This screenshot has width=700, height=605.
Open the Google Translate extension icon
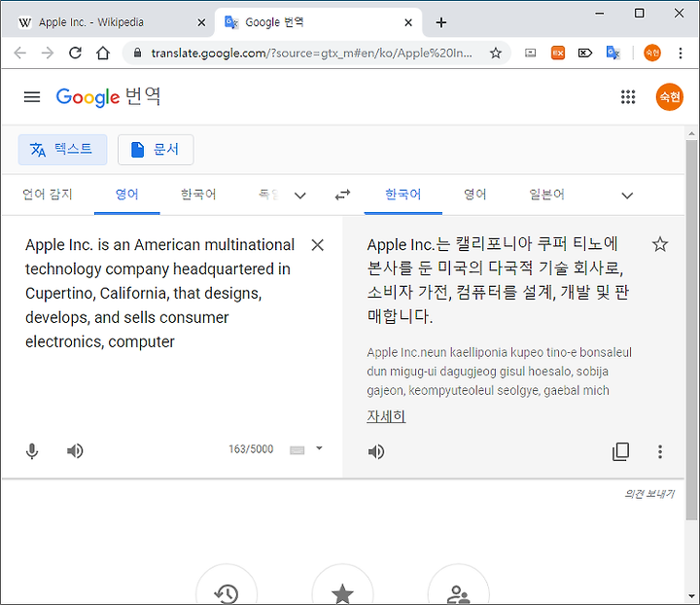(612, 53)
